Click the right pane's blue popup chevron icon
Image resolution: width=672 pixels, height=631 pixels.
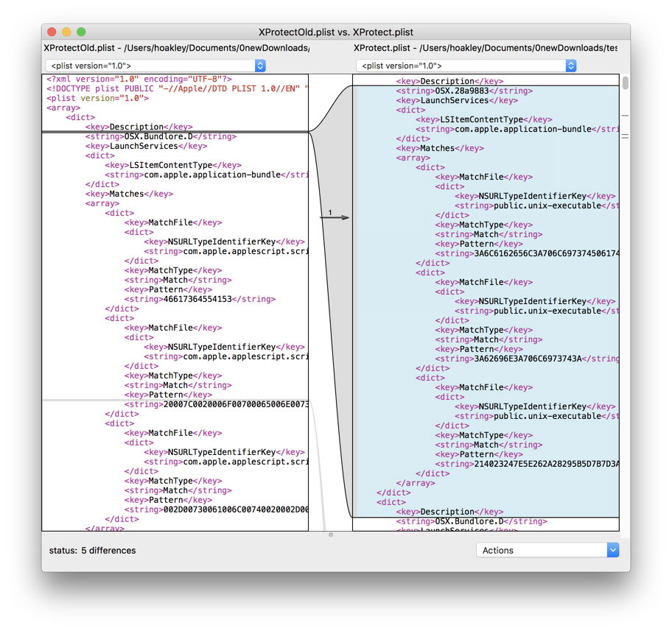[571, 66]
